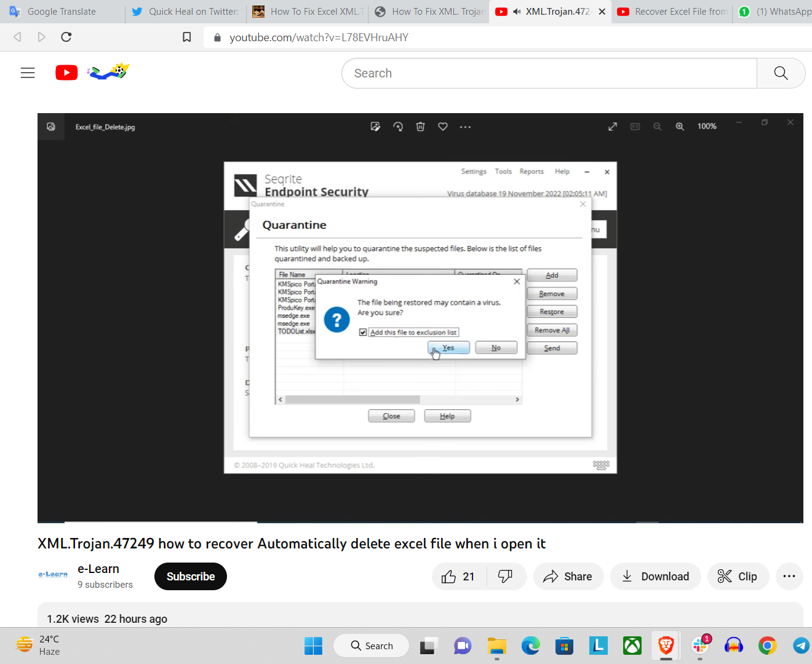Open the e-Learn channel name link
Viewport: 812px width, 664px height.
(98, 569)
